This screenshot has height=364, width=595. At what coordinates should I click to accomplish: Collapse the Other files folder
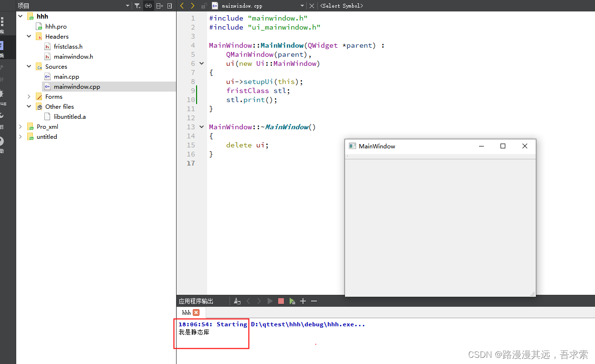coord(29,106)
